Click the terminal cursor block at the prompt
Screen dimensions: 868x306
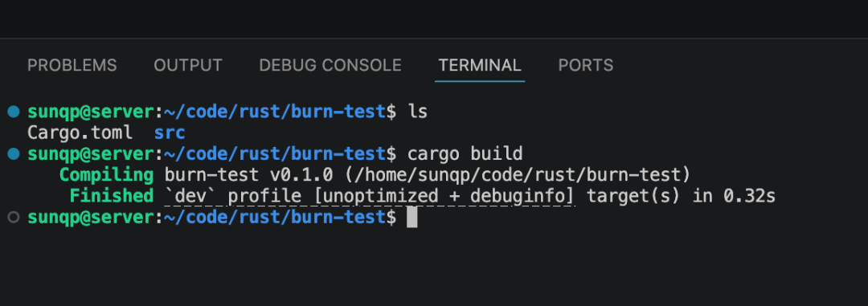(411, 218)
